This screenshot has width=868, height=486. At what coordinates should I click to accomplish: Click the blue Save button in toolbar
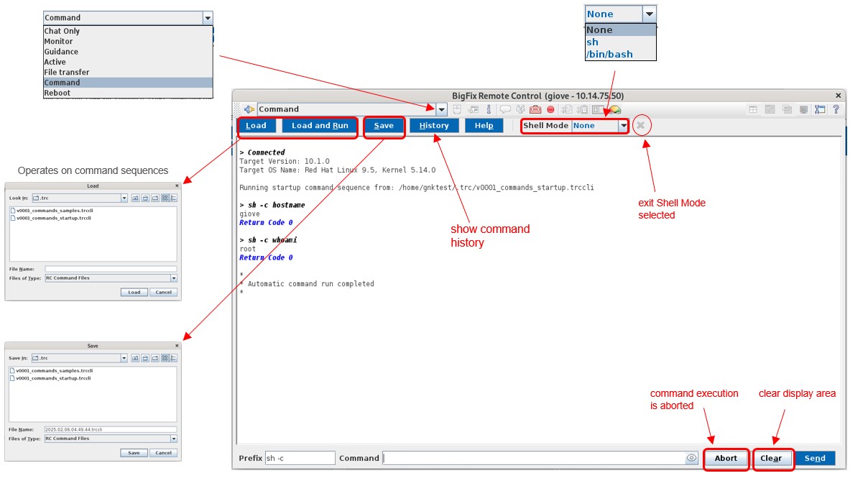point(384,125)
